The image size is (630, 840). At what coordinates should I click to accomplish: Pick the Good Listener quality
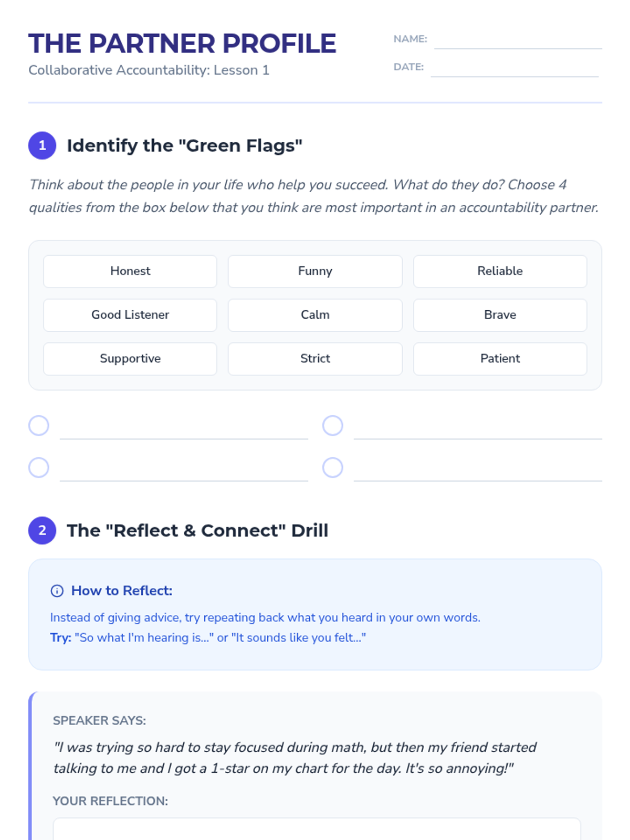tap(130, 315)
